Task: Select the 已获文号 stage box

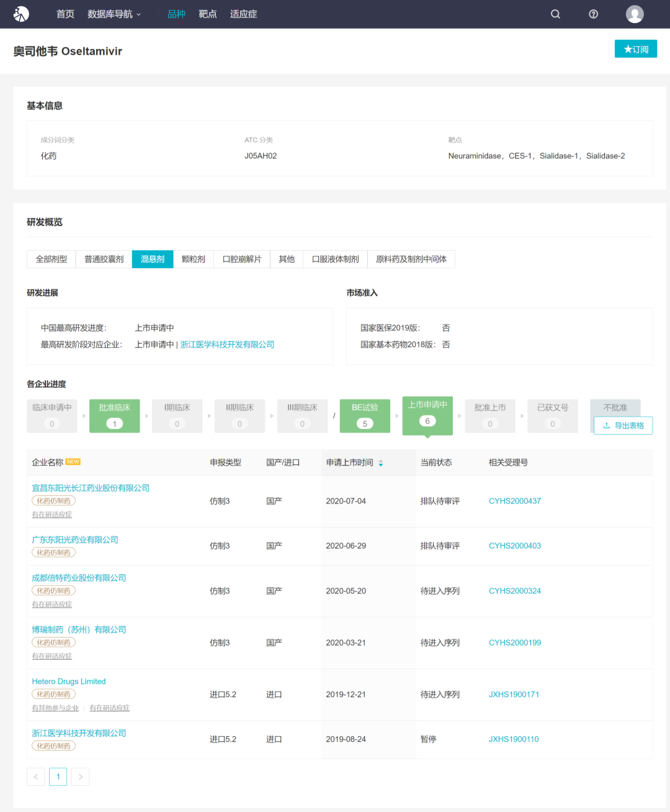Action: tap(553, 416)
